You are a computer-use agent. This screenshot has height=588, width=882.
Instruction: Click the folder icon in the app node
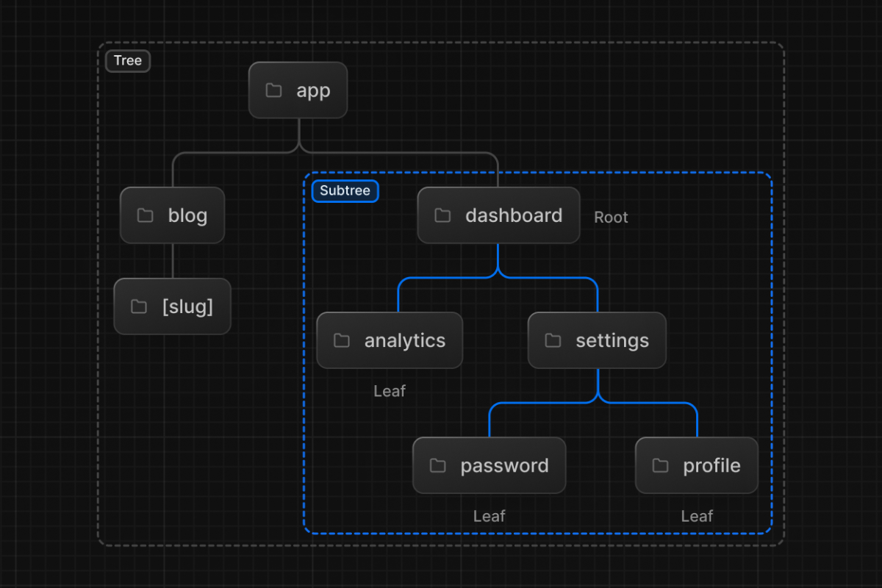tap(273, 90)
